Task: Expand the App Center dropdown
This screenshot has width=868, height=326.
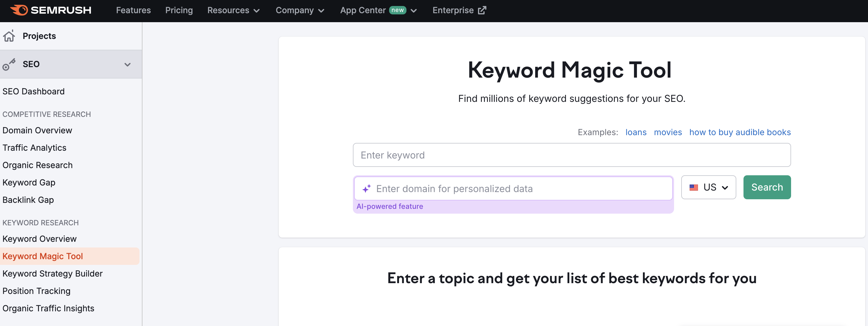Action: point(414,10)
